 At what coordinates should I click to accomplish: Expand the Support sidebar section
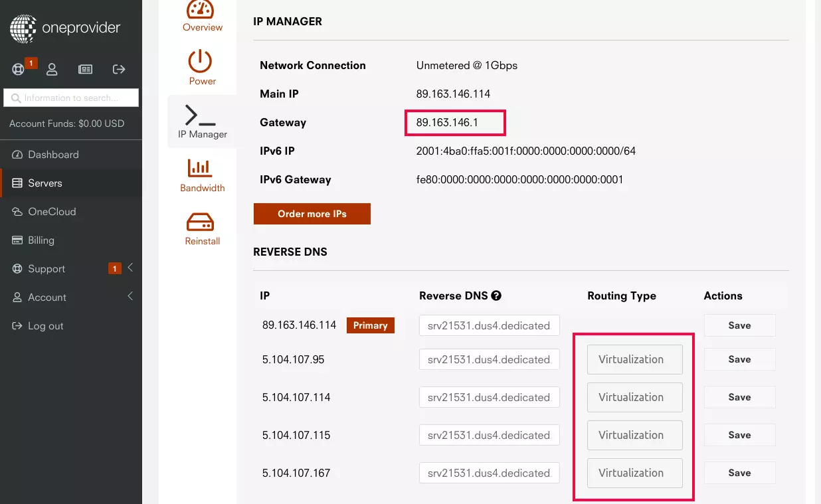tap(46, 268)
